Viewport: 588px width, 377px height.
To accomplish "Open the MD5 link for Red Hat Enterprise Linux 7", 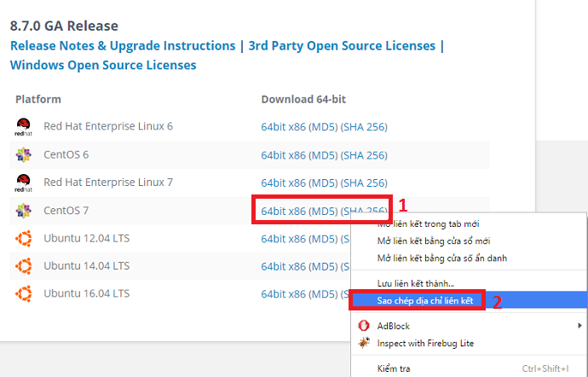I will tap(323, 183).
